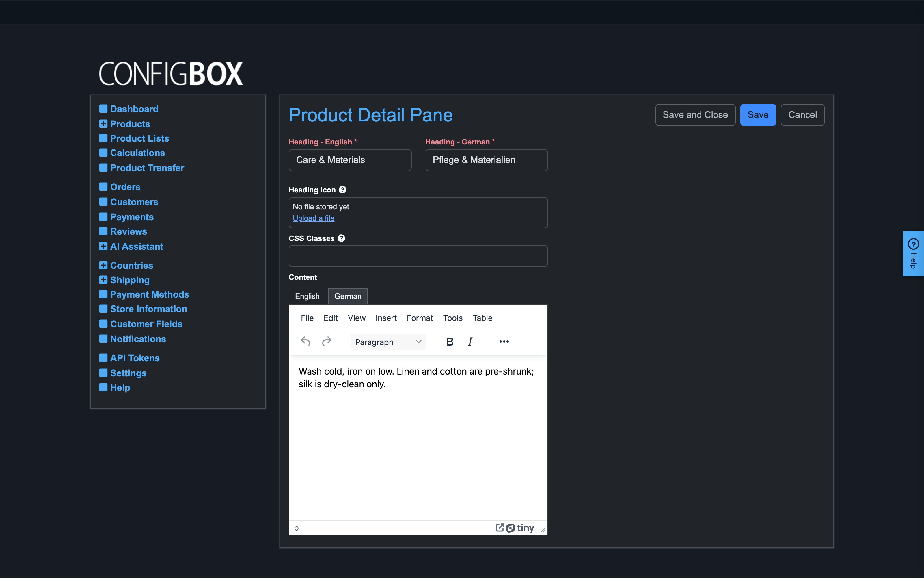Screen dimensions: 924x578
Task: Expand the Products tree with its plus icon
Action: 103,124
